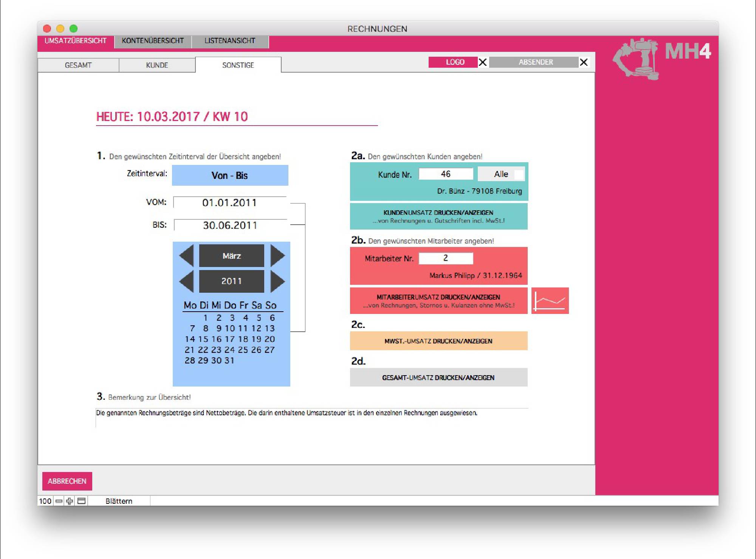Open the employee revenue line chart icon

coord(550,301)
